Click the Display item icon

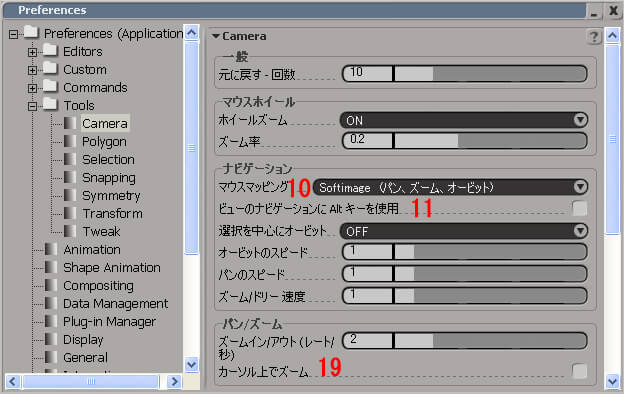tap(51, 339)
